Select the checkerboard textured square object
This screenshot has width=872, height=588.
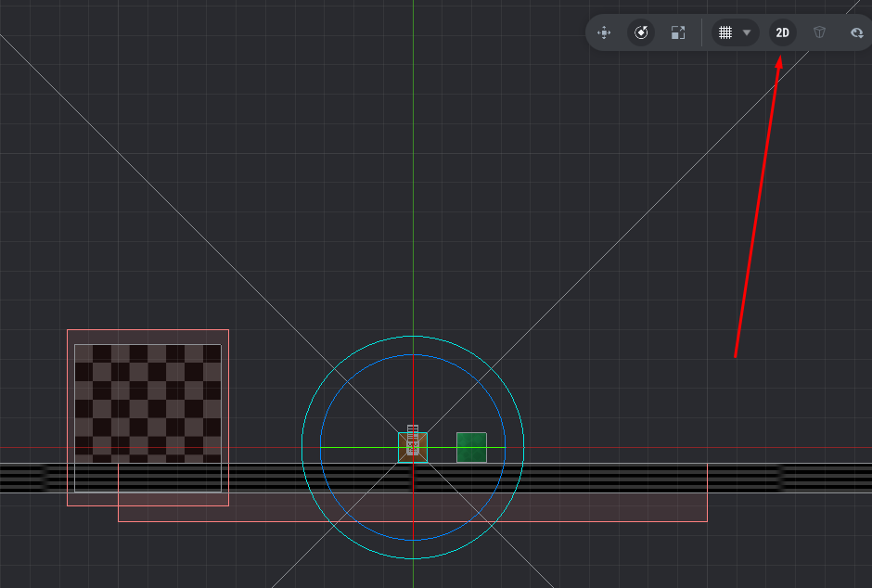[x=147, y=399]
